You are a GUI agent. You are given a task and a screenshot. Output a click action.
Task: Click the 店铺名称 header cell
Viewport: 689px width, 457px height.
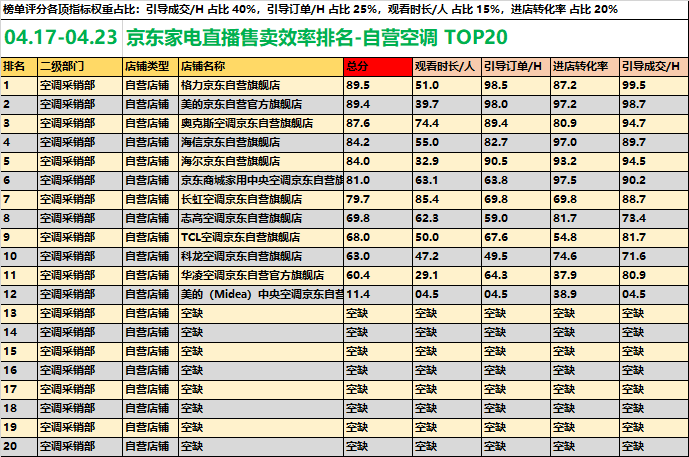pos(261,66)
